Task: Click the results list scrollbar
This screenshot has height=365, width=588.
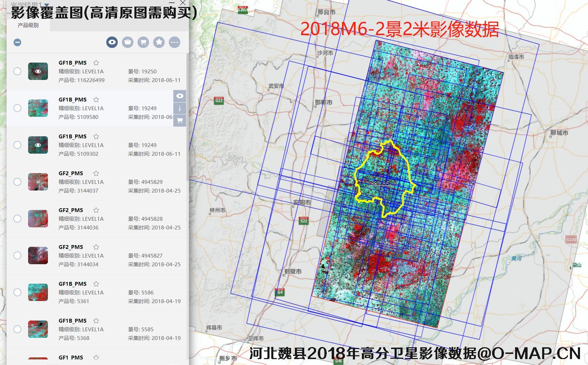Action: tap(188, 116)
